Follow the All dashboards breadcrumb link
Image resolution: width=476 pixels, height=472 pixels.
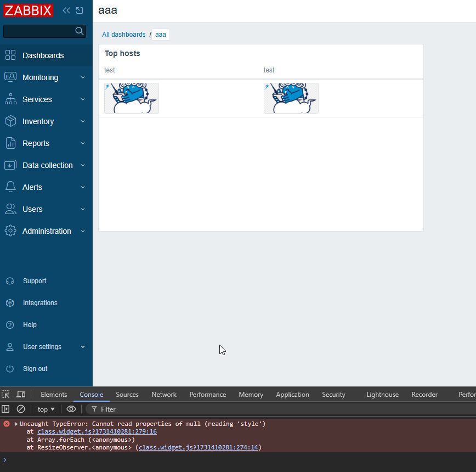(x=124, y=35)
